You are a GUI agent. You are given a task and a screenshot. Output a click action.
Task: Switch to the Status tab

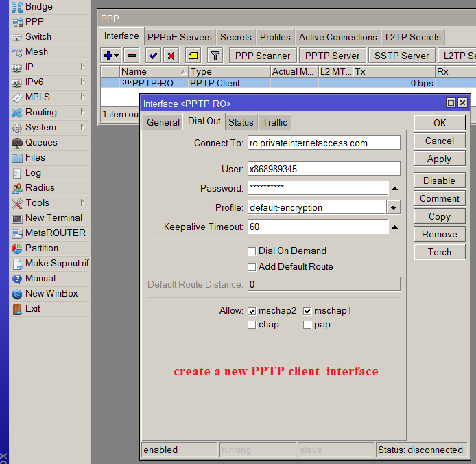point(241,122)
